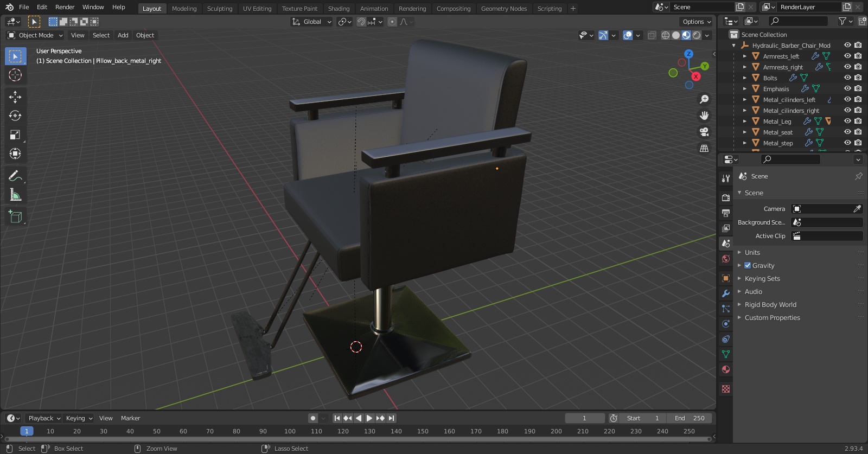The image size is (868, 454).
Task: Expand Keying Sets panel
Action: pos(762,279)
